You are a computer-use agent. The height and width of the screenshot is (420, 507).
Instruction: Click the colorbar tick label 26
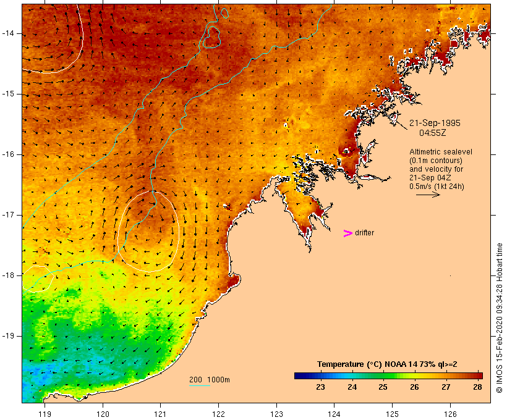414,387
